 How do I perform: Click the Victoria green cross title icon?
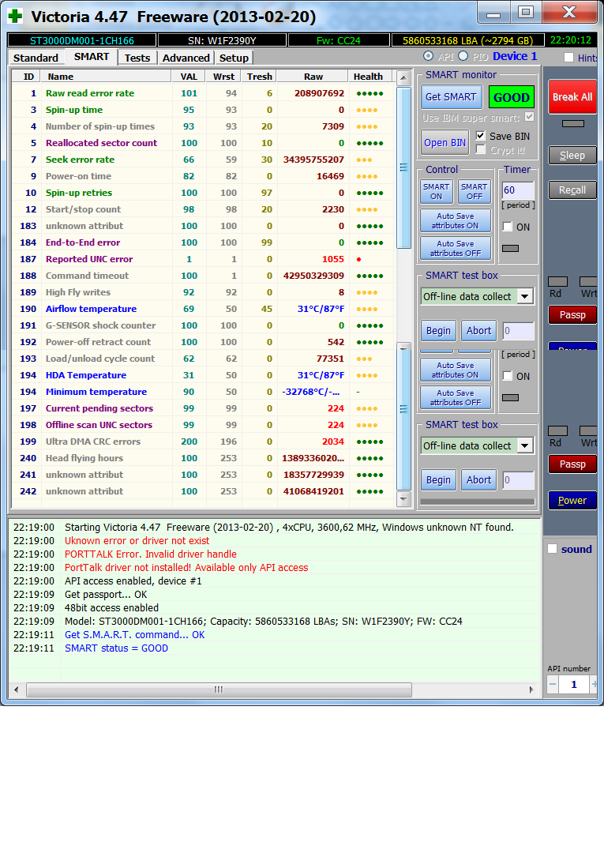[15, 16]
